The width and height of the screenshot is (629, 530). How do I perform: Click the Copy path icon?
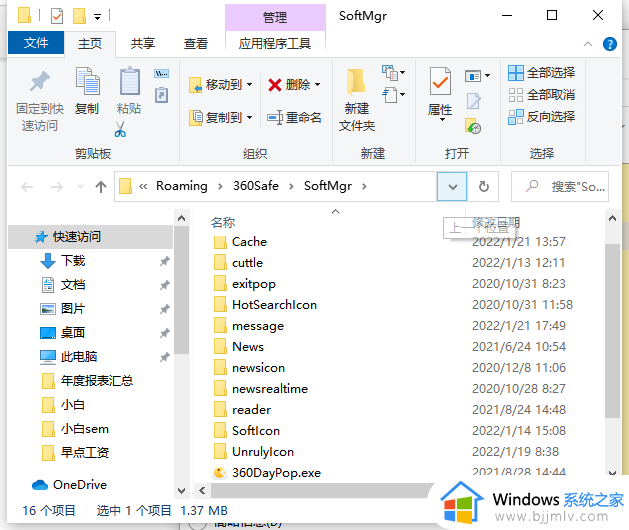161,73
